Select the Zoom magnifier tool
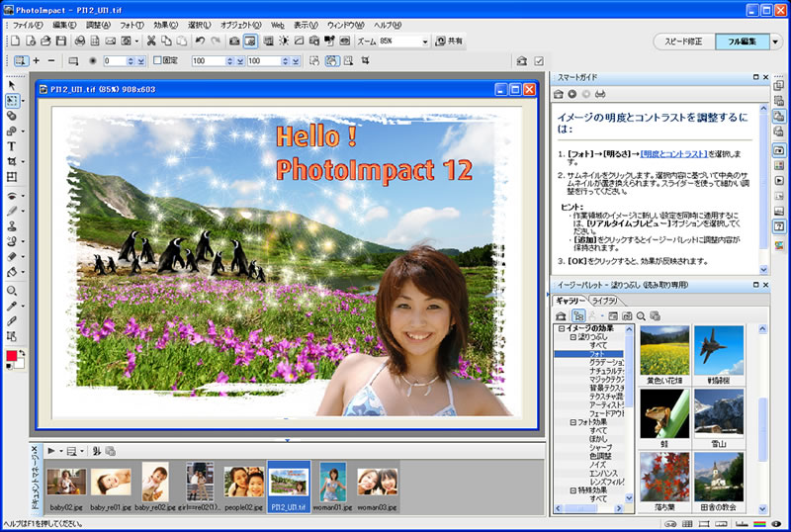This screenshot has height=532, width=791. (x=12, y=291)
